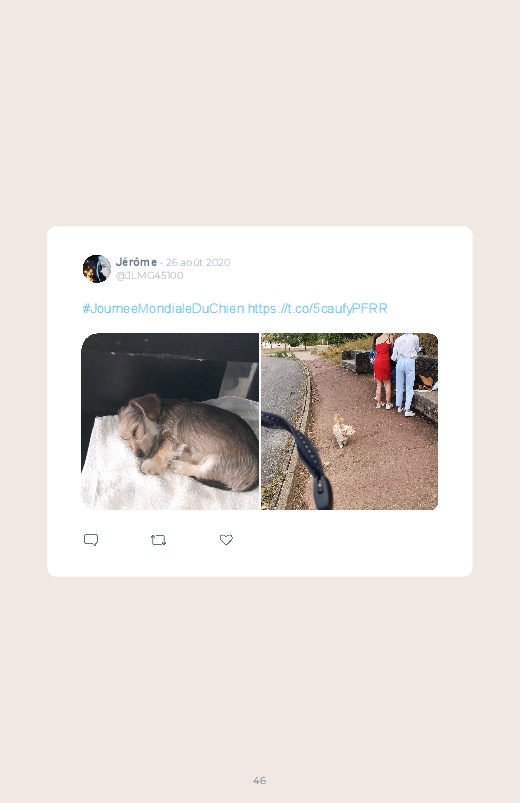Image resolution: width=520 pixels, height=803 pixels.
Task: Follow the https://t.co/5caufyPFRR link
Action: [318, 308]
